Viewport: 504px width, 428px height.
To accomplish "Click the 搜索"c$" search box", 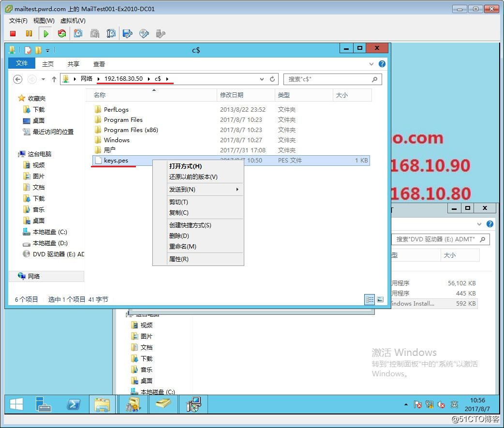I will 333,79.
